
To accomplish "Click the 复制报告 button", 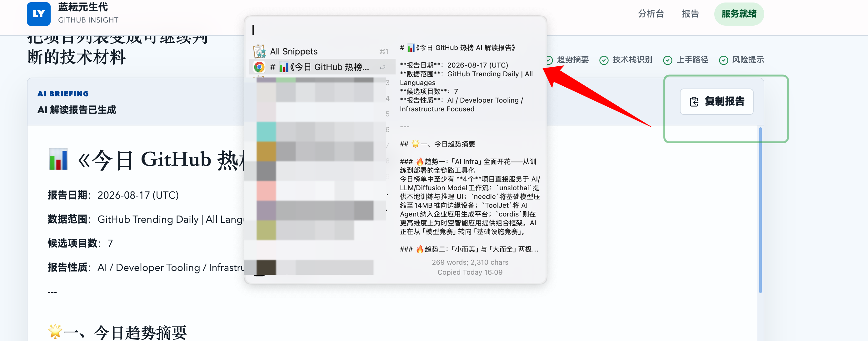I will pyautogui.click(x=716, y=102).
